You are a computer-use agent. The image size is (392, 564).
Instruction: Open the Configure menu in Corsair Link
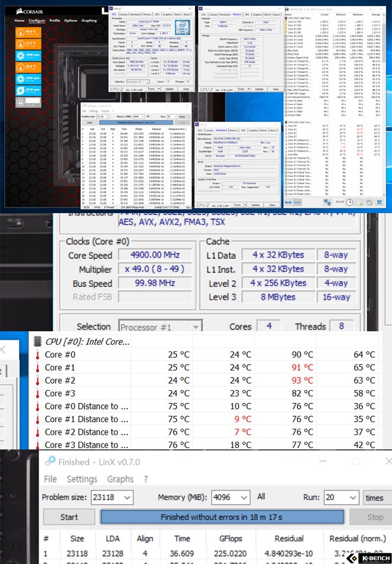pos(37,21)
